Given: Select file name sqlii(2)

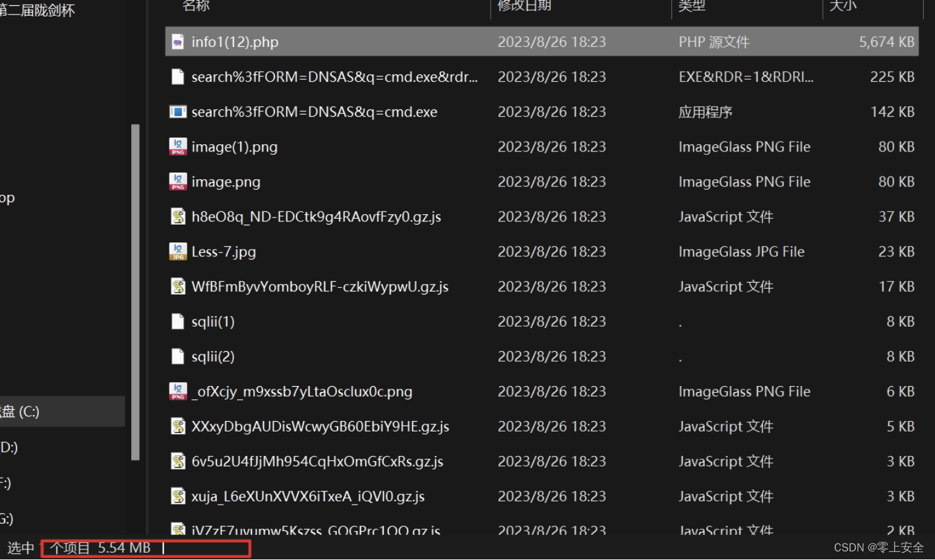Looking at the screenshot, I should click(213, 356).
